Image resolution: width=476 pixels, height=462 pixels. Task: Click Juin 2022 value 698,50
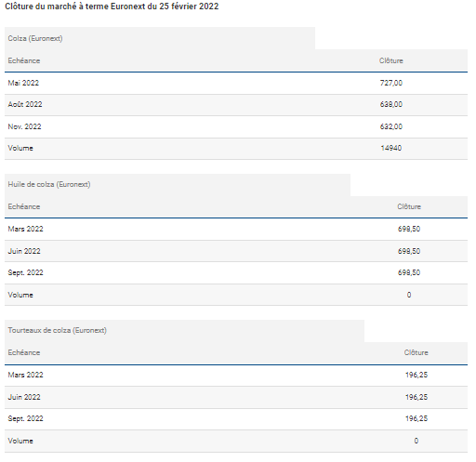pos(409,251)
